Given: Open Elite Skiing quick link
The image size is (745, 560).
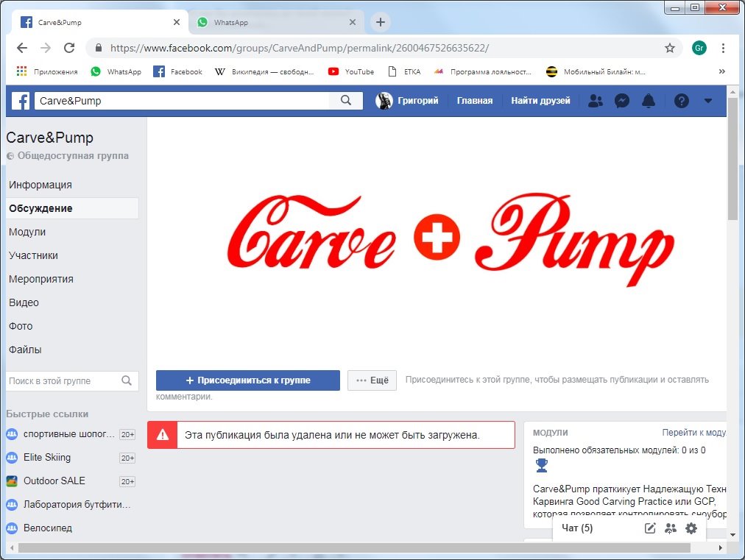Looking at the screenshot, I should (47, 457).
